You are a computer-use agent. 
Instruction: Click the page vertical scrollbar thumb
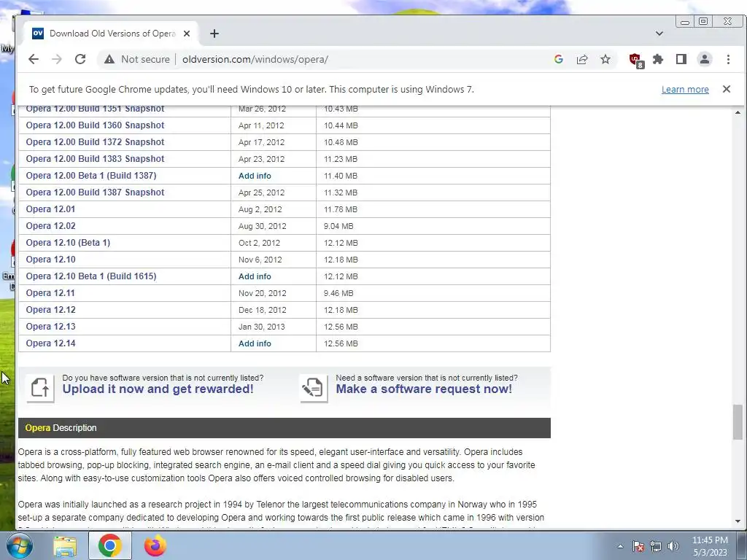pos(738,422)
